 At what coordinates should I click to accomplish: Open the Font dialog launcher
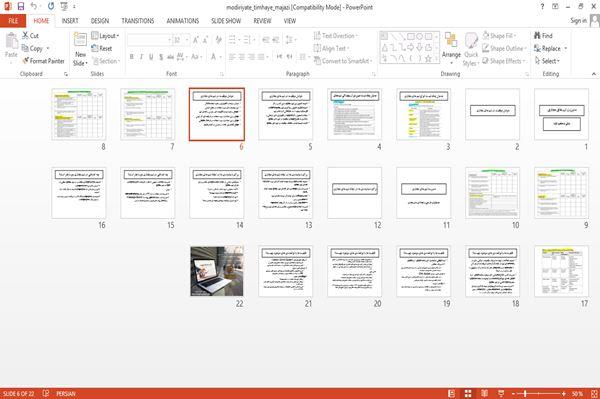tap(222, 74)
